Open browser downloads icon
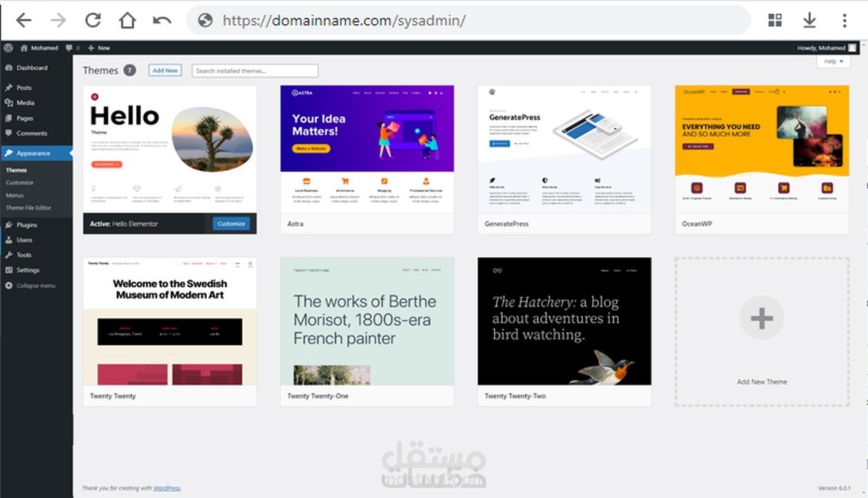 point(809,20)
